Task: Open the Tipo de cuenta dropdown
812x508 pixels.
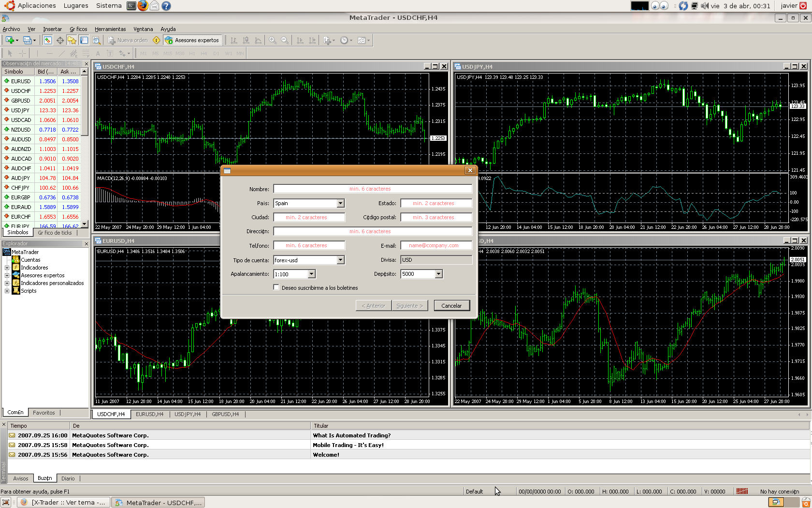Action: tap(340, 260)
